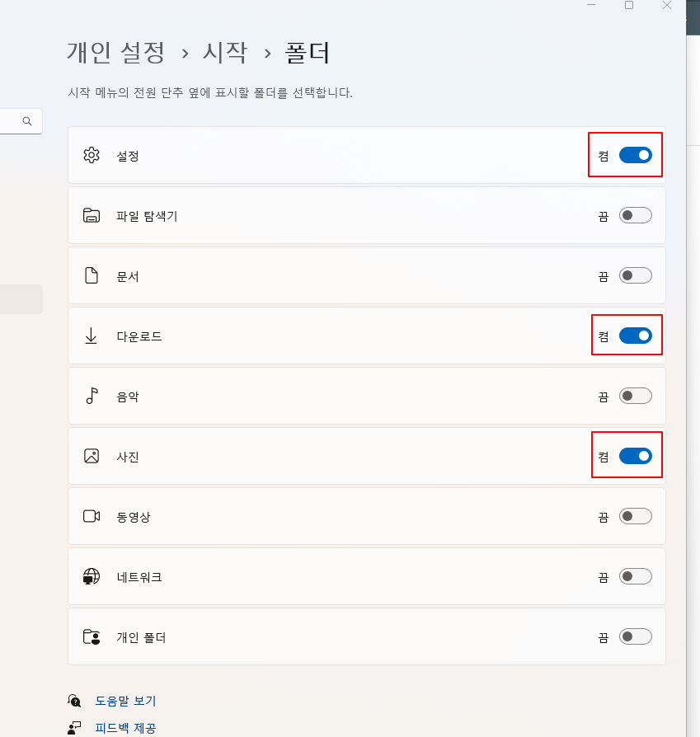Click the 사진 picture icon
Viewport: 700px width, 737px height.
[92, 456]
